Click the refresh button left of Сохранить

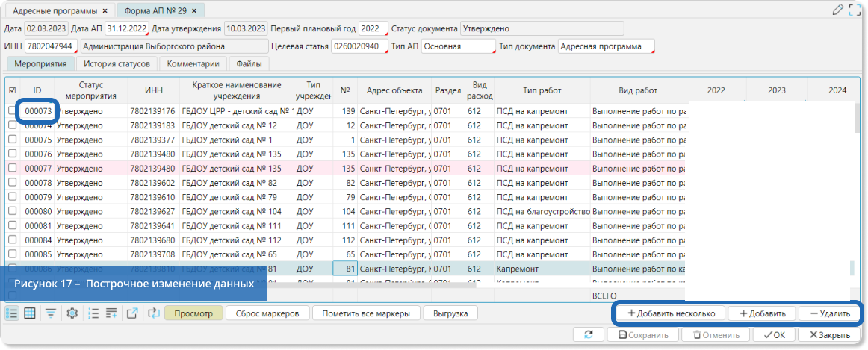[x=589, y=334]
